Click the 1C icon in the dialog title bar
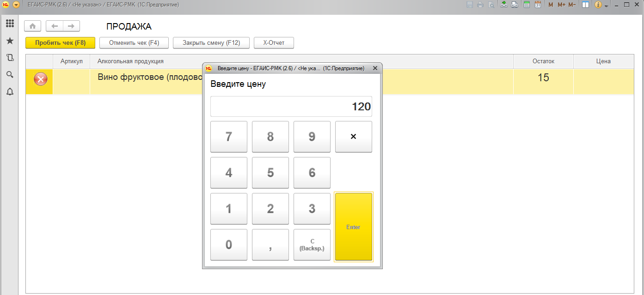 point(209,68)
